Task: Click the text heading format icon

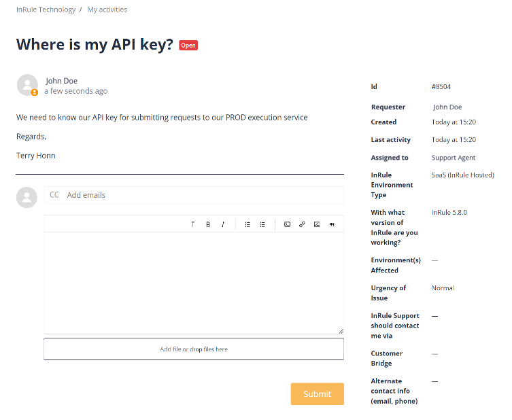Action: [x=192, y=224]
